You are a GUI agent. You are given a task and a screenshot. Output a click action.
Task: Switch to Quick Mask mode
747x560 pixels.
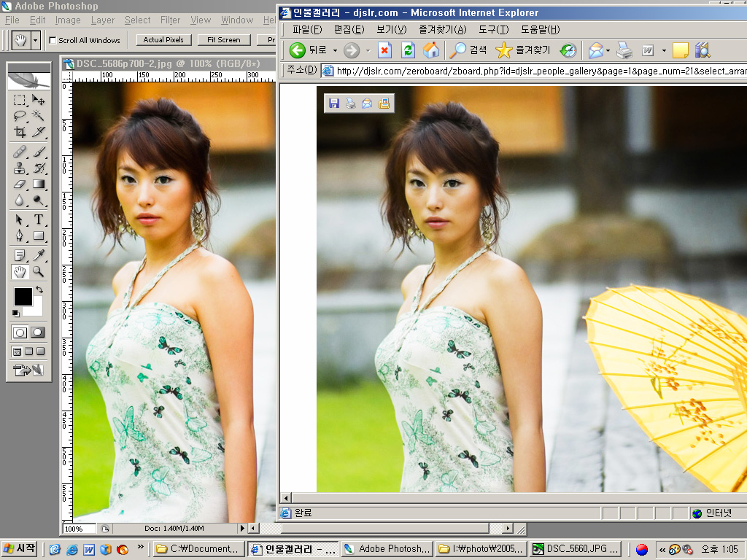pyautogui.click(x=37, y=332)
